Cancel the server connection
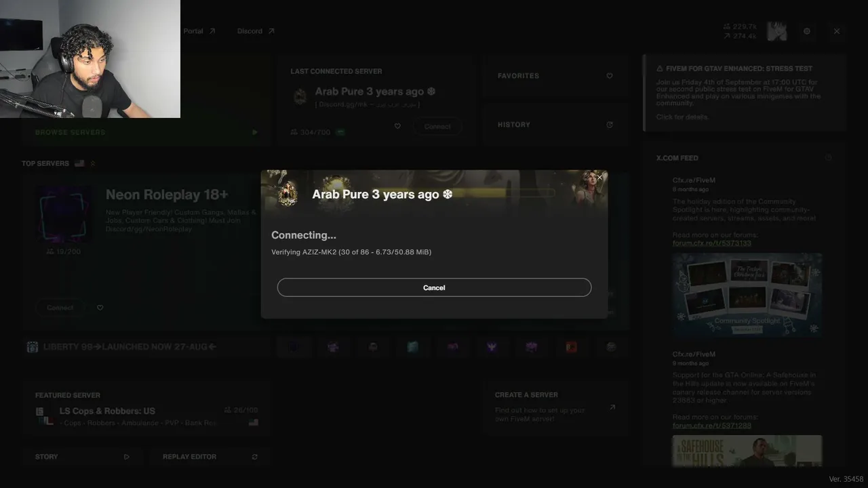Image resolution: width=868 pixels, height=488 pixels. [x=434, y=287]
